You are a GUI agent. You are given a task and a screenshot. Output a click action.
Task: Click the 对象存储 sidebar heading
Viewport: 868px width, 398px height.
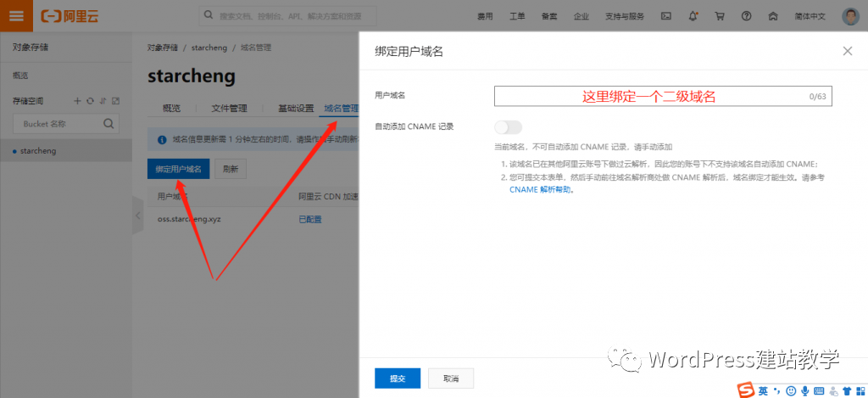[x=31, y=48]
